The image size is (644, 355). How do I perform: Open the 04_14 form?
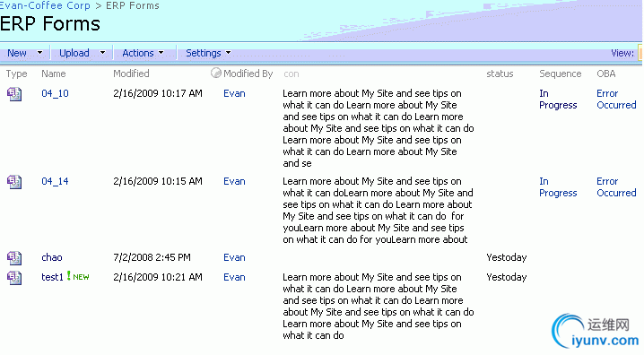(x=55, y=181)
